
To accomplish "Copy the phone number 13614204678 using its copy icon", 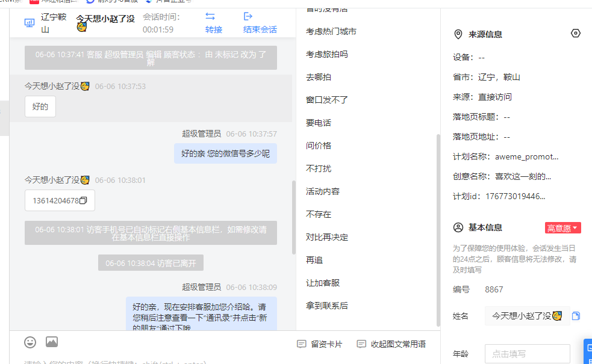I will (83, 200).
